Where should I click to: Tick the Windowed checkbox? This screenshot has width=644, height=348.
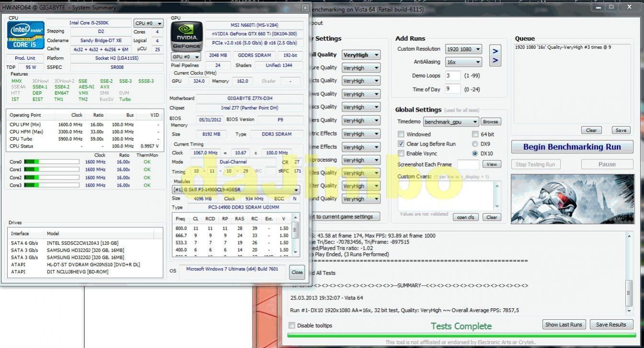(x=401, y=135)
